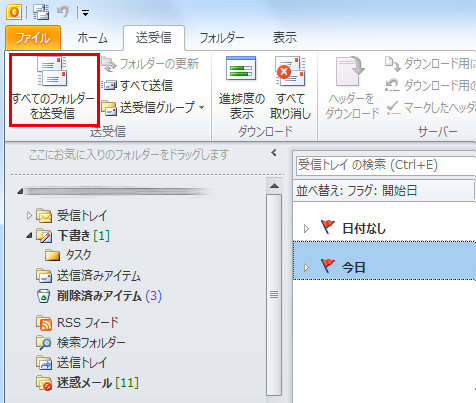Switch to the Home tab (ホーム)

pos(92,38)
